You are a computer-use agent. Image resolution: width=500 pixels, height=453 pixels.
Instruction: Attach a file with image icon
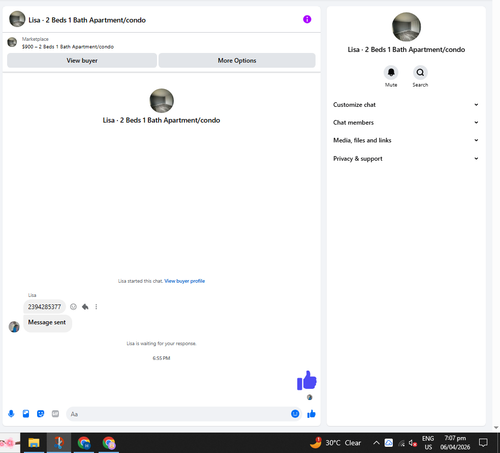(x=26, y=414)
